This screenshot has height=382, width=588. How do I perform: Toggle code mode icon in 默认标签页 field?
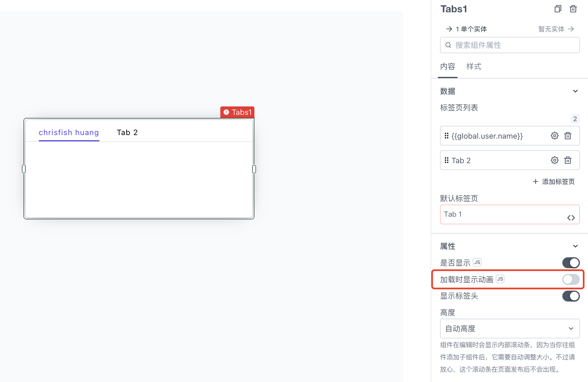[x=571, y=218]
